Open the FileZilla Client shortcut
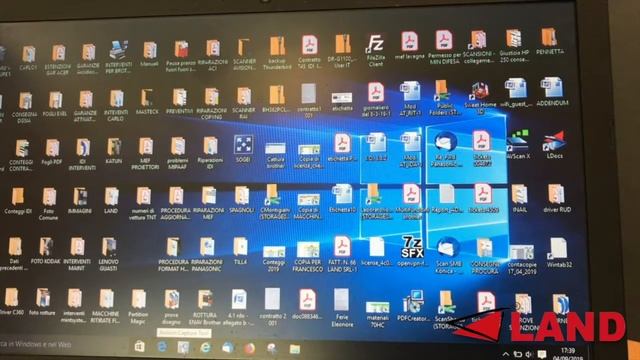 [x=376, y=45]
